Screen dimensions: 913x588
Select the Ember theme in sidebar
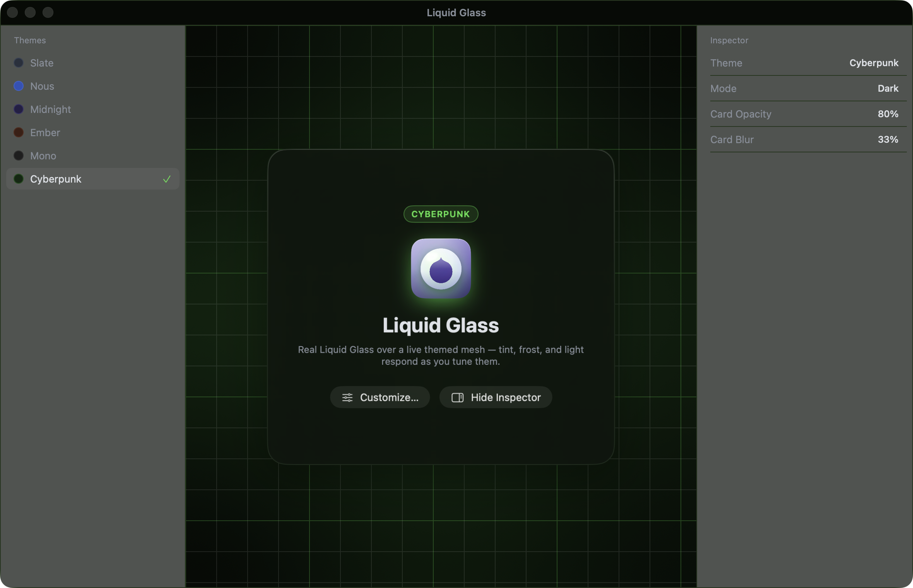point(93,133)
